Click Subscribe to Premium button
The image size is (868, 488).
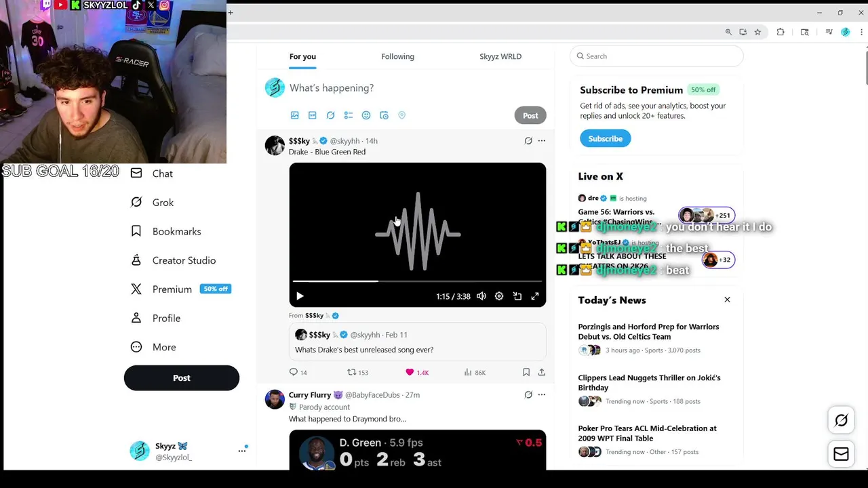606,138
